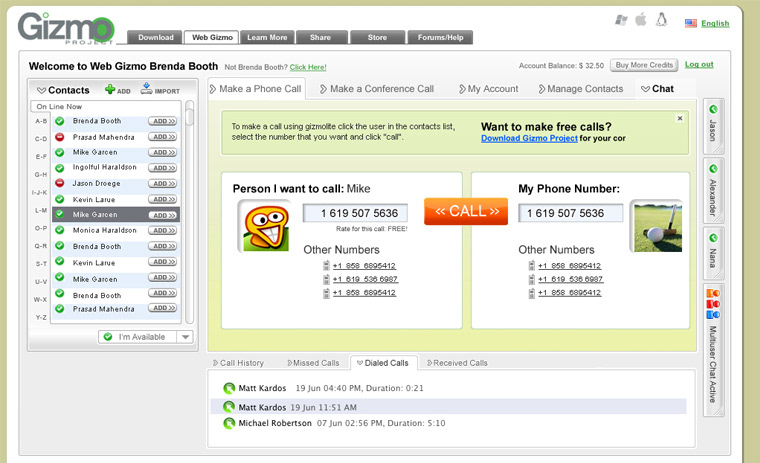This screenshot has height=463, width=760.
Task: Click the ADD button for the selected Mike Garcen
Action: click(x=163, y=215)
